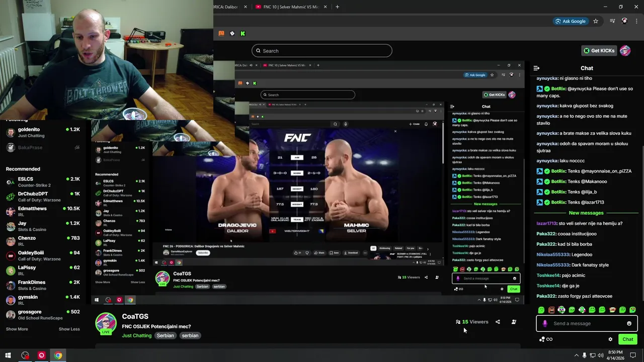Open LaPissy IRL channel
Image resolution: width=644 pixels, height=362 pixels.
click(43, 270)
